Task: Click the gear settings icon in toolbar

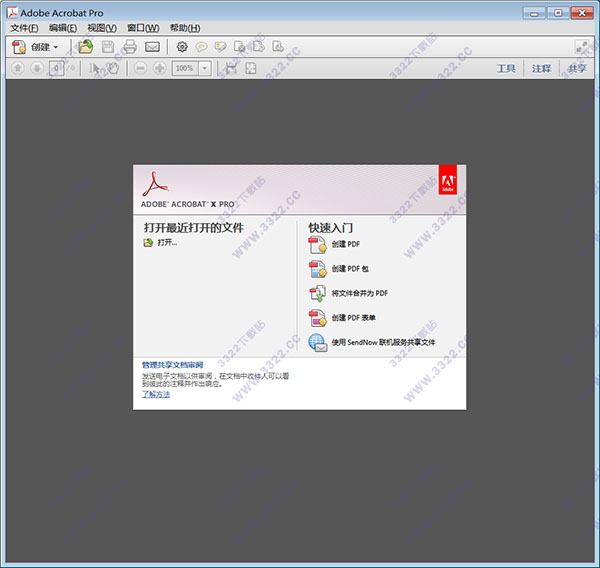Action: 182,47
